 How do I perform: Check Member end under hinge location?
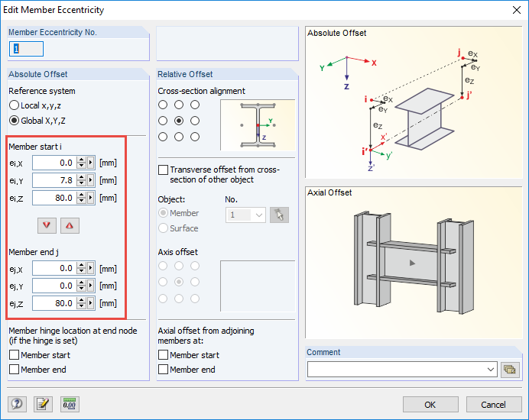tap(15, 370)
